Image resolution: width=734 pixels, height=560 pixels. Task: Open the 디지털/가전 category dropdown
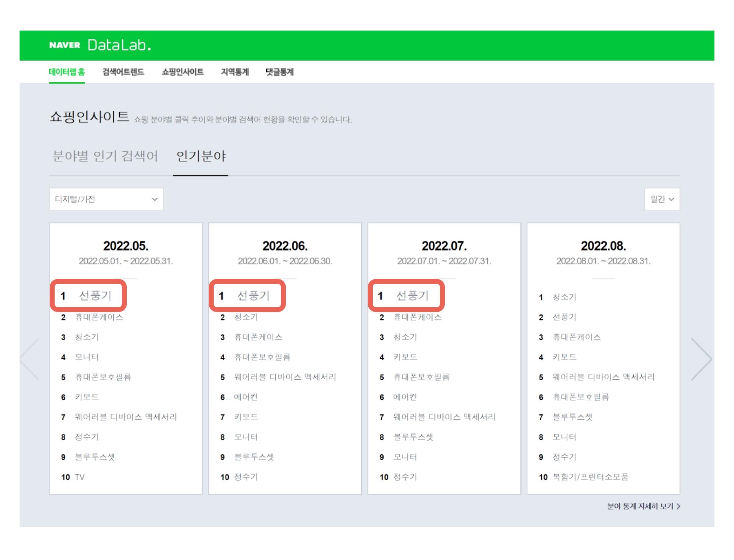pyautogui.click(x=106, y=199)
